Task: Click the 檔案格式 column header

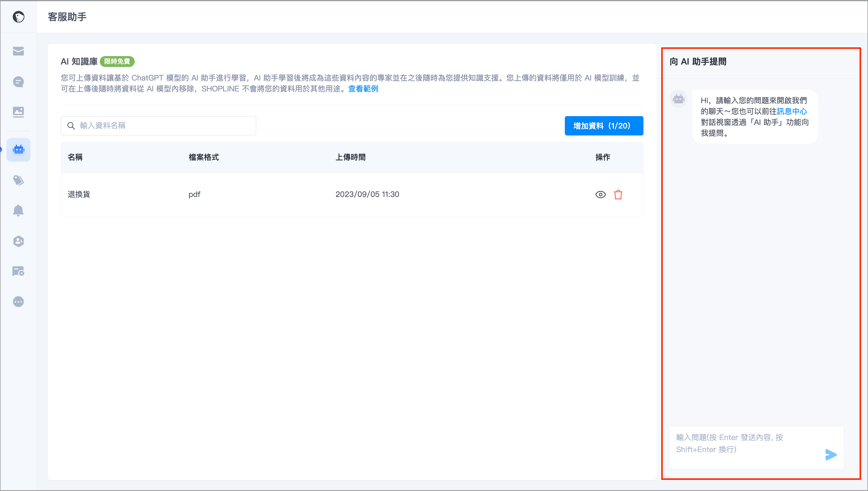Action: coord(203,157)
